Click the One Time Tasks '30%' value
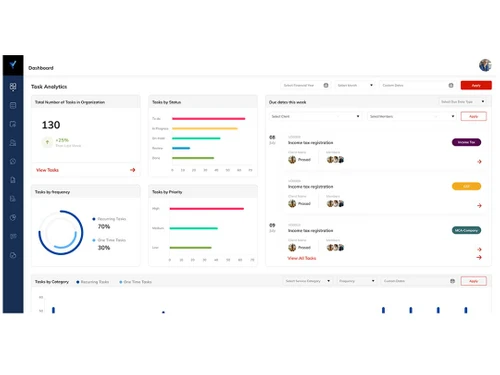Viewport: 500px width, 375px height. pyautogui.click(x=104, y=248)
